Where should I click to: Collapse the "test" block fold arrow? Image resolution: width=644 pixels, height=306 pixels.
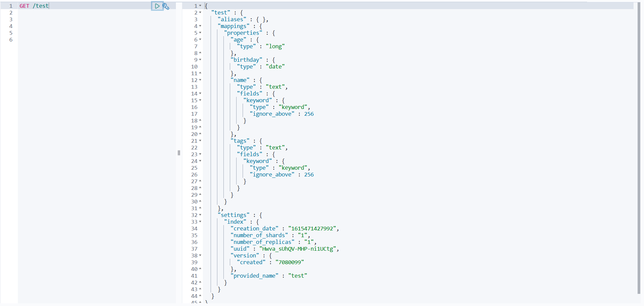point(200,12)
